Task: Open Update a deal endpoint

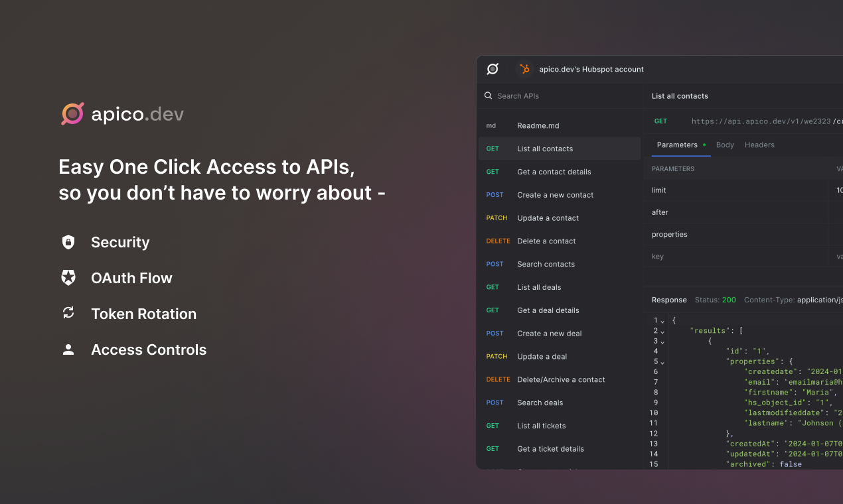Action: (x=560, y=356)
